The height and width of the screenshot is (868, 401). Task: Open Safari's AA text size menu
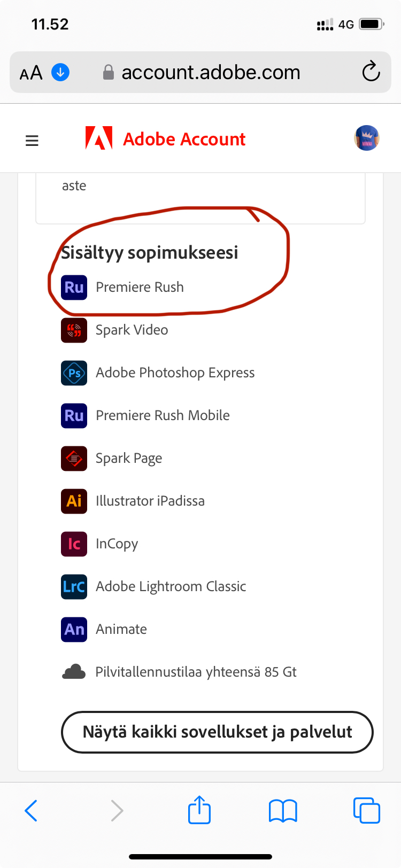coord(31,72)
